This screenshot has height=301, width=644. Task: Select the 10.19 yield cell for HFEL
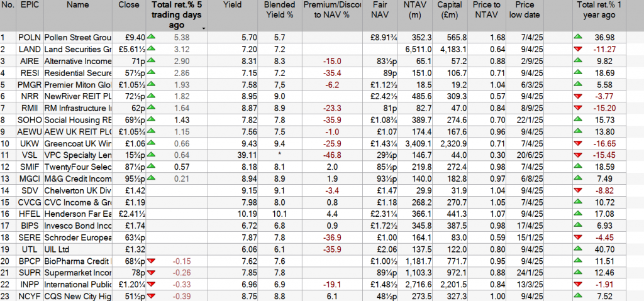click(233, 214)
